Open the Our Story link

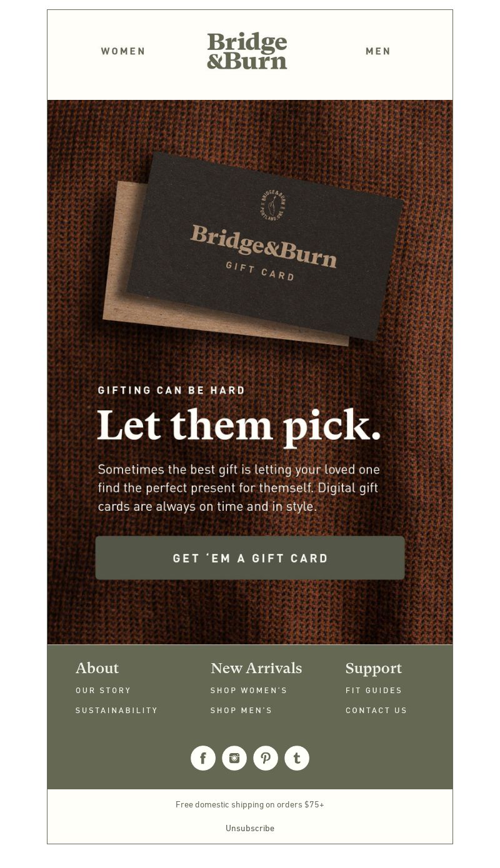coord(103,691)
